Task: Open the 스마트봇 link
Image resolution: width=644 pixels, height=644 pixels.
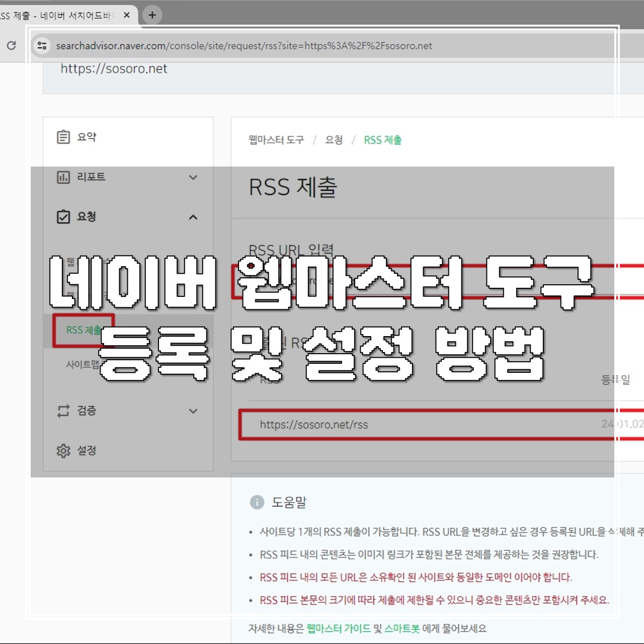Action: (402, 628)
